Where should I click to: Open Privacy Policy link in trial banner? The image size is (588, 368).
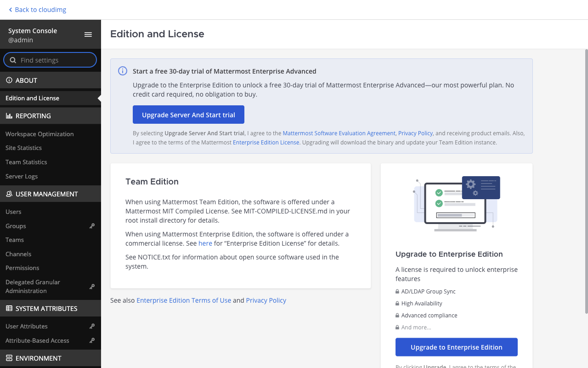(415, 133)
